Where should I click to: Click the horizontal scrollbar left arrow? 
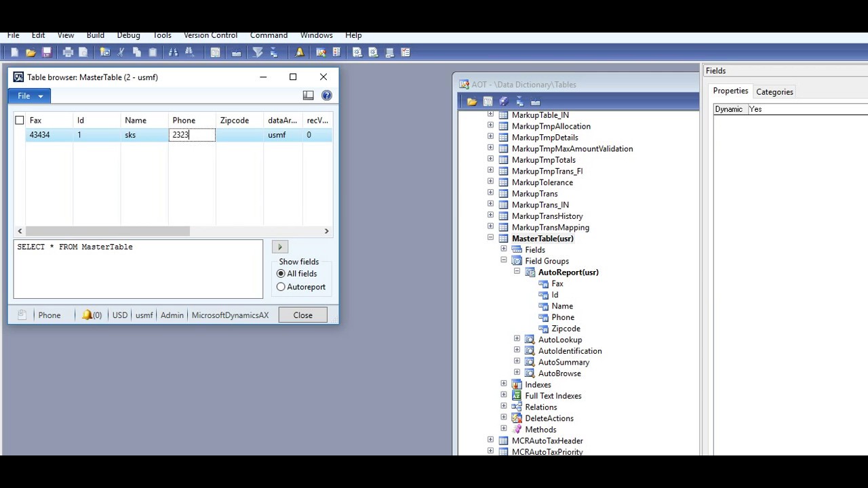(20, 231)
